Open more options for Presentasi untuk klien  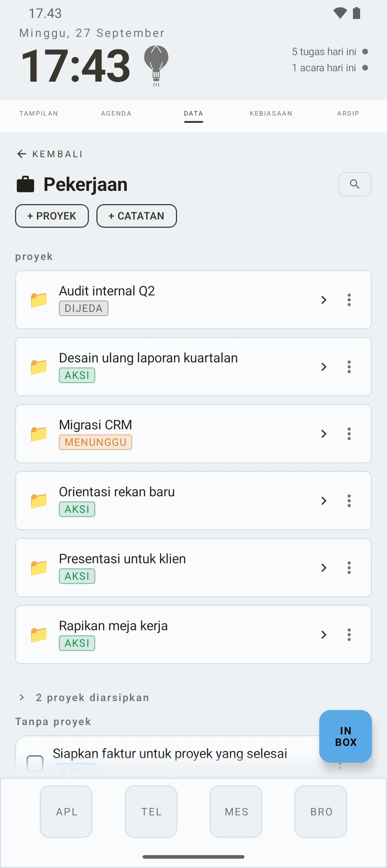349,568
